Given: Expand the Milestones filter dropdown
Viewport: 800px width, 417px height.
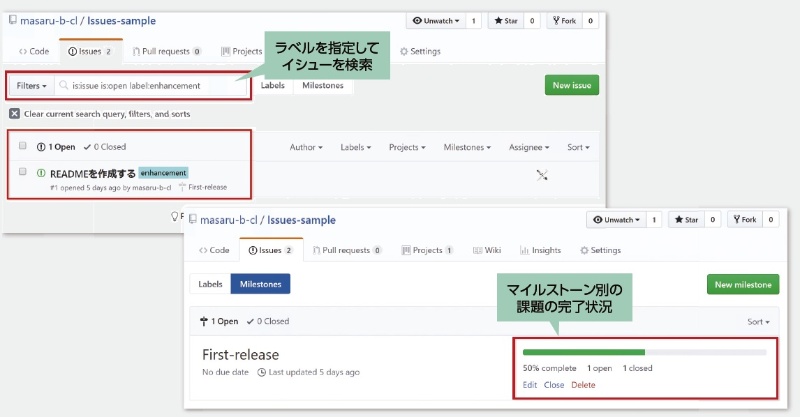Looking at the screenshot, I should (467, 147).
